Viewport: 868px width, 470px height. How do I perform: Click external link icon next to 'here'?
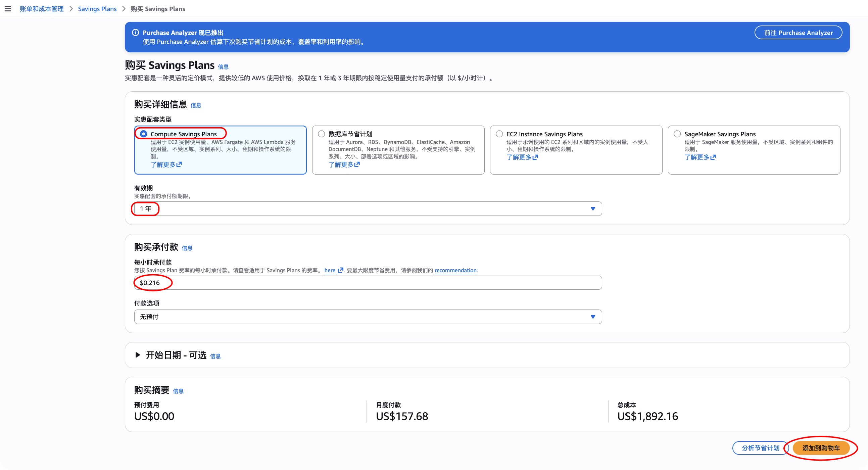click(340, 270)
